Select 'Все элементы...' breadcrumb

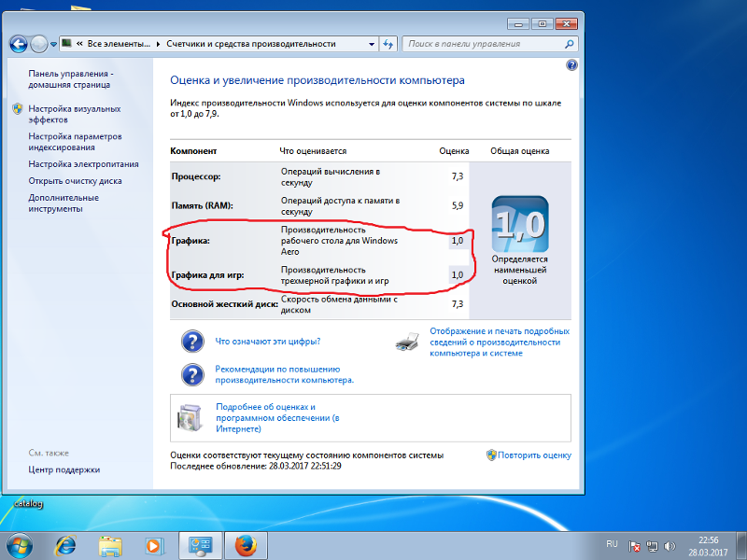coord(119,44)
